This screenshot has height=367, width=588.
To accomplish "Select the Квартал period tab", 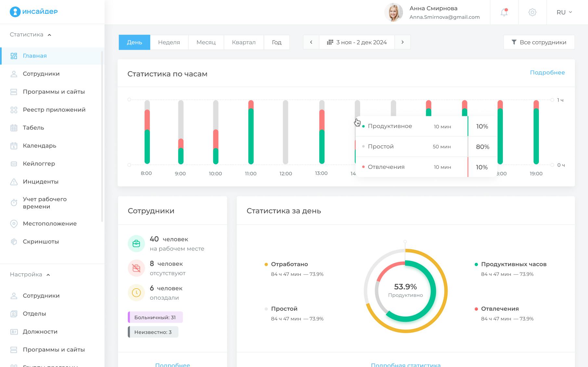I will click(x=243, y=42).
